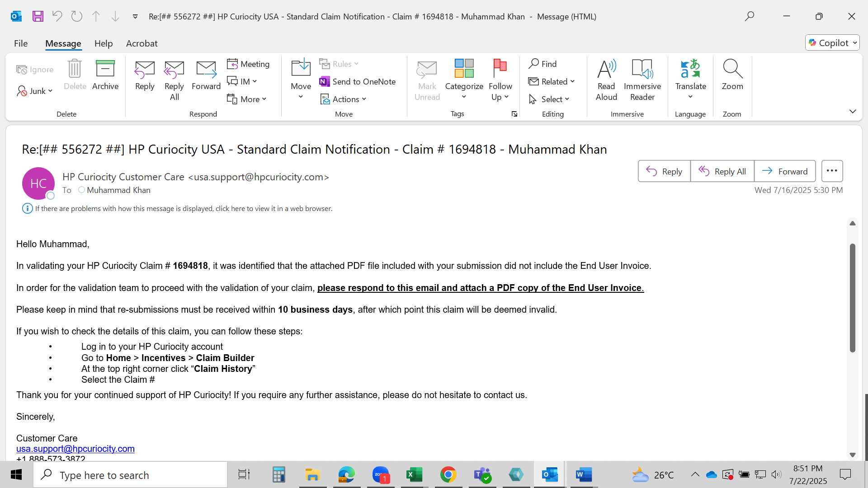Switch to Word on taskbar
The width and height of the screenshot is (868, 488).
tap(584, 475)
